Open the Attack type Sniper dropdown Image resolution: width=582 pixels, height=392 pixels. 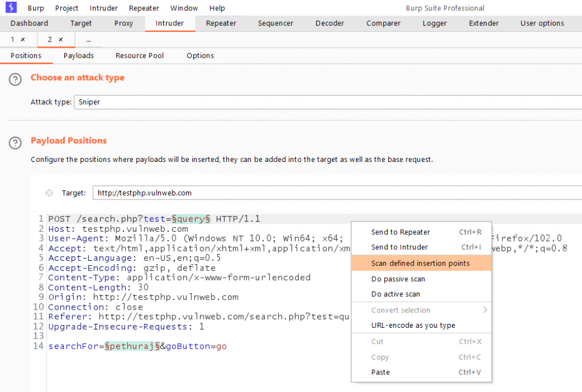coord(328,102)
